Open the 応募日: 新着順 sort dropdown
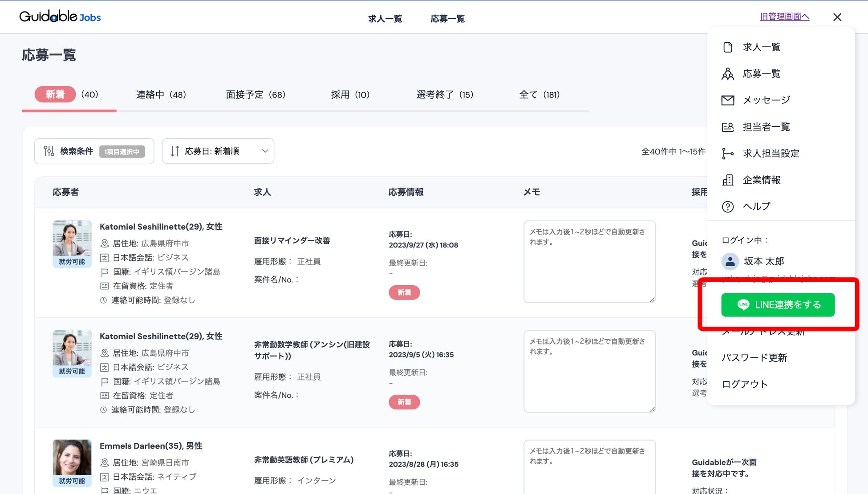 coord(218,151)
